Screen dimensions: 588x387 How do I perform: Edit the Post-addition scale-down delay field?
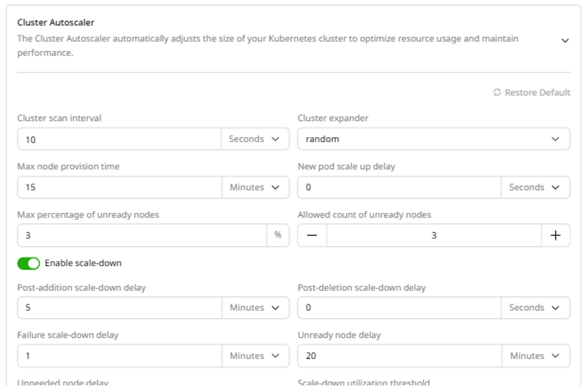click(x=119, y=308)
